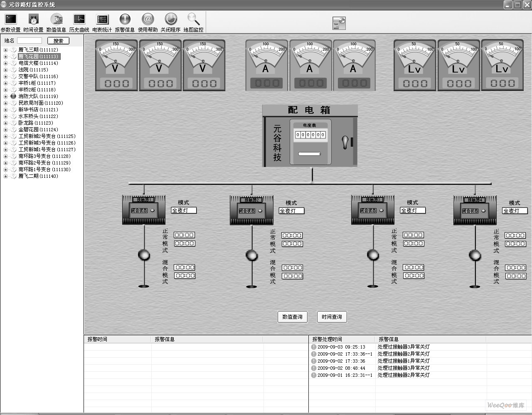Toggle contactor 3 闭合状态 indicator

click(381, 211)
